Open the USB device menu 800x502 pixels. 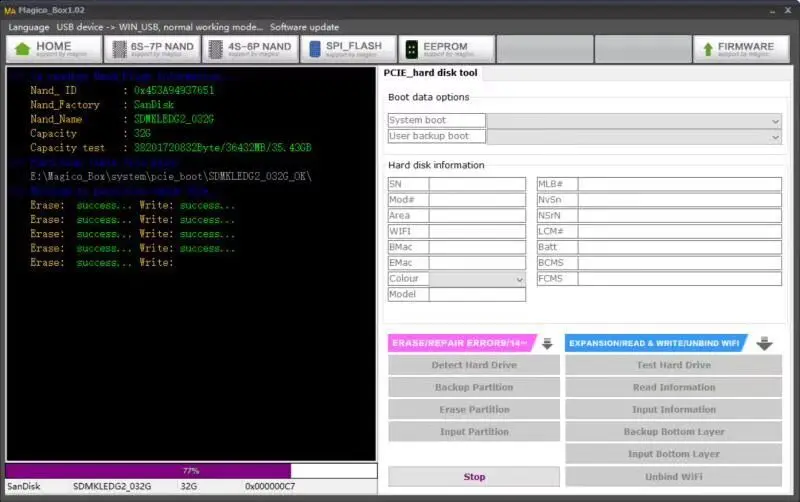(160, 27)
